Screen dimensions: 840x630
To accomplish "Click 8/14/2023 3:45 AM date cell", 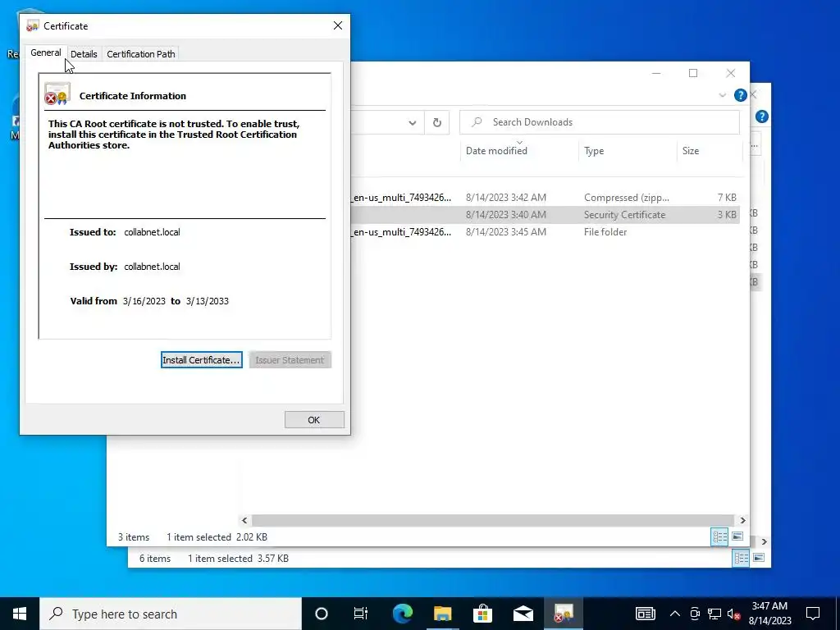I will click(505, 232).
